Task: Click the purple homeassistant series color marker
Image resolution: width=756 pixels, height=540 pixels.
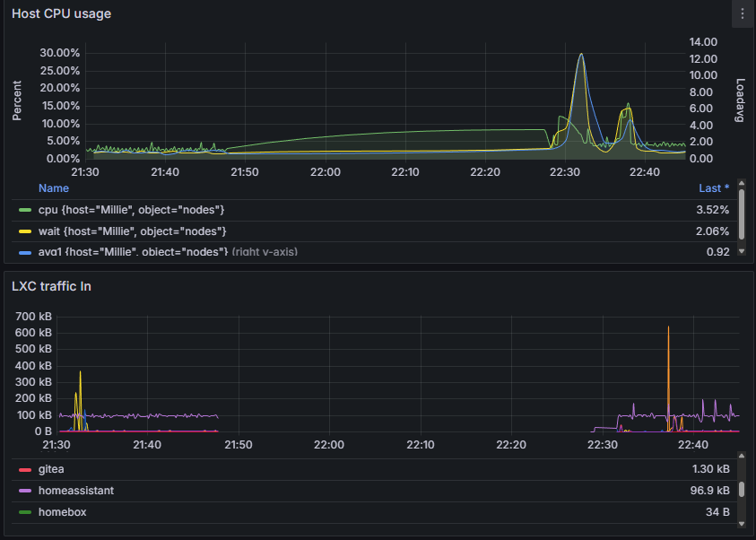Action: (25, 491)
